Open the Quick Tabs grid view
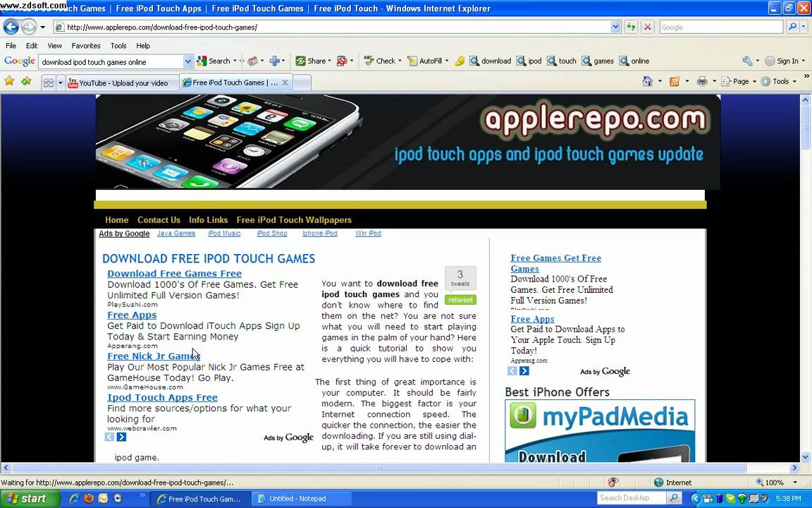 [49, 83]
